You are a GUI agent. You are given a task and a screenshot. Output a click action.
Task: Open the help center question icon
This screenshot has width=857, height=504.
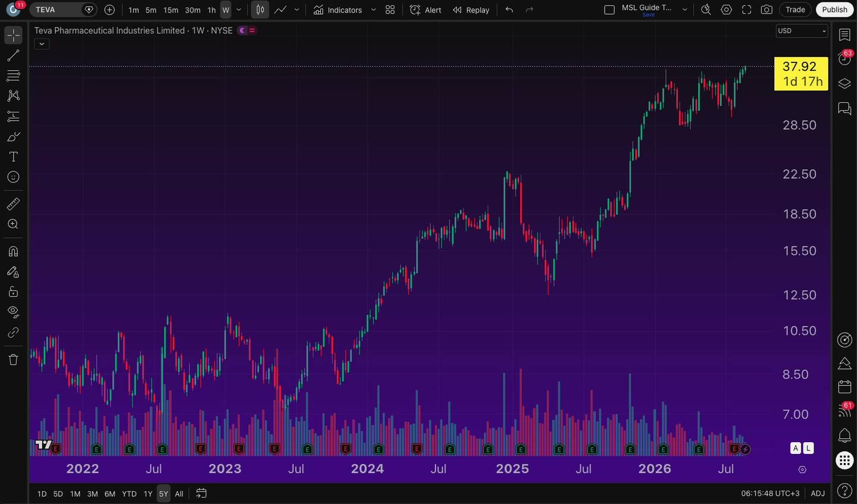point(845,491)
